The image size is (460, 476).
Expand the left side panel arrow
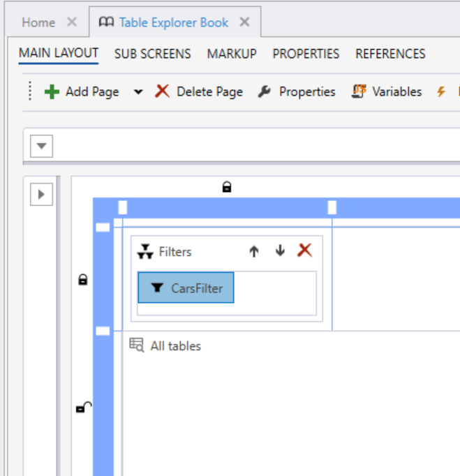[41, 195]
